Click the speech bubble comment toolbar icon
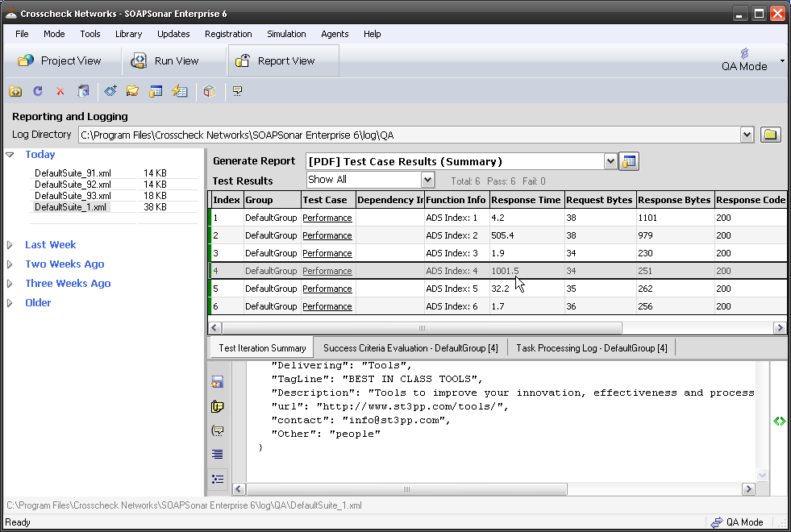The height and width of the screenshot is (532, 791). 237,91
